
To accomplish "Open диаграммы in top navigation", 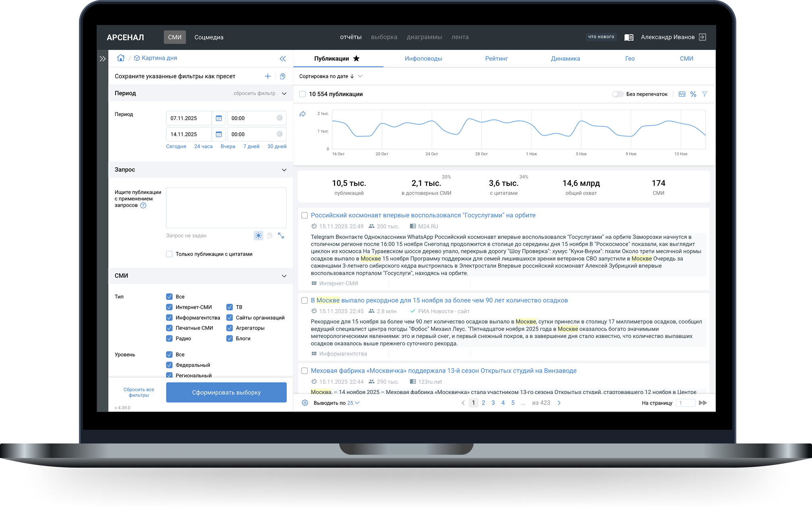I will (424, 37).
